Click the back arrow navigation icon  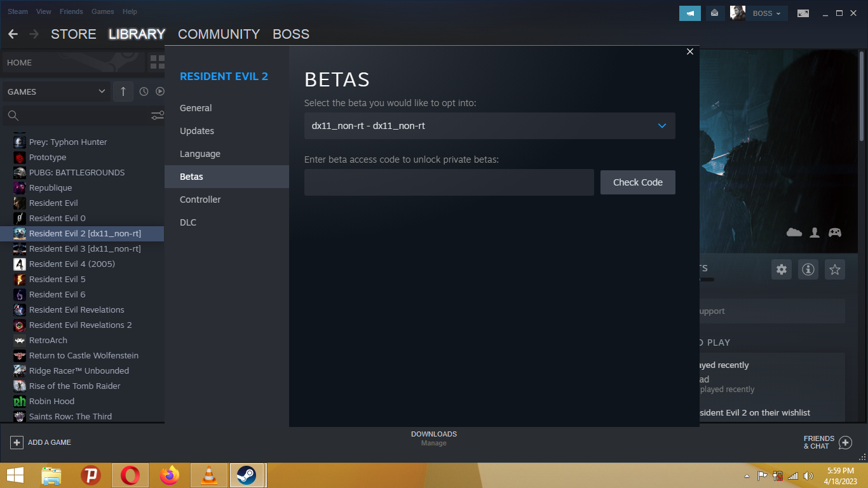pos(13,34)
